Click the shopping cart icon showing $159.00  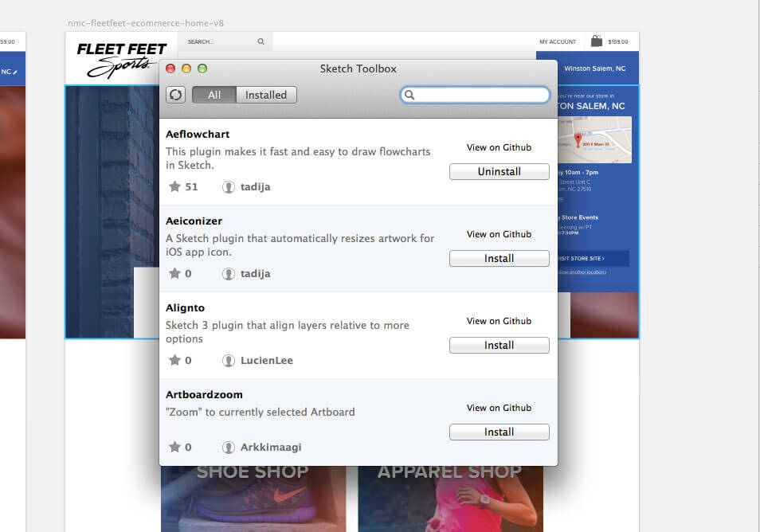(596, 40)
